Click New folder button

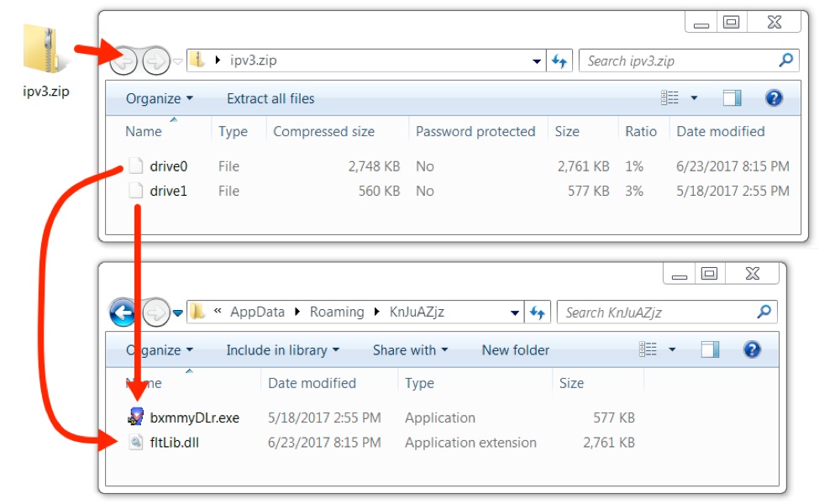516,350
